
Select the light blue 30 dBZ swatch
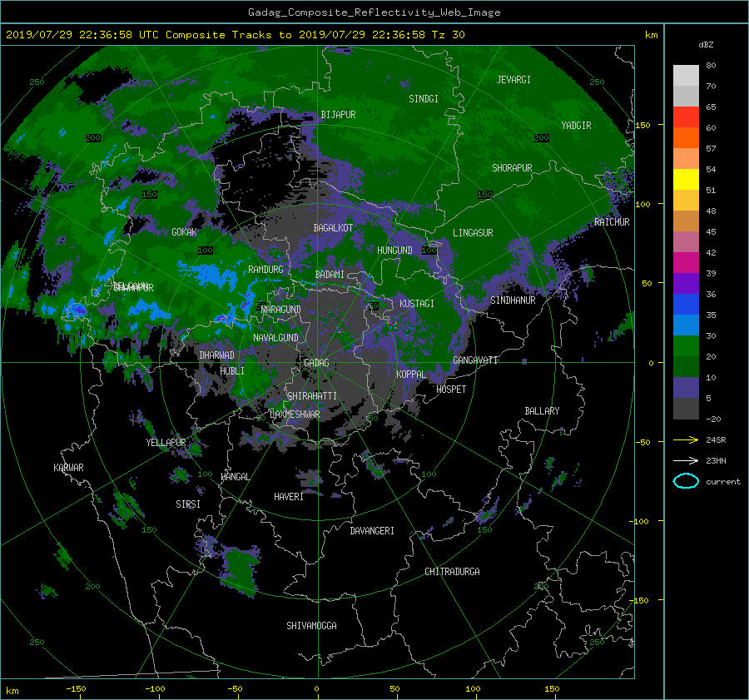[x=686, y=325]
